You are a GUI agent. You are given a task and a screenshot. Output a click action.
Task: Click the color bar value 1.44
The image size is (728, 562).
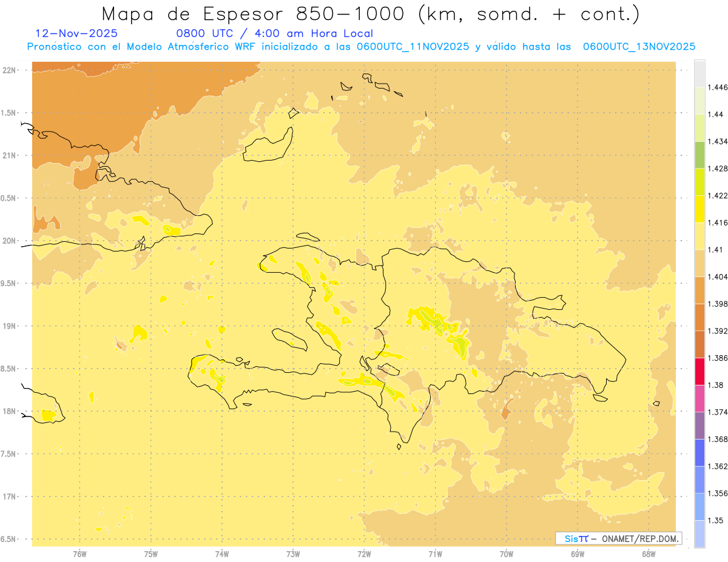click(x=716, y=115)
